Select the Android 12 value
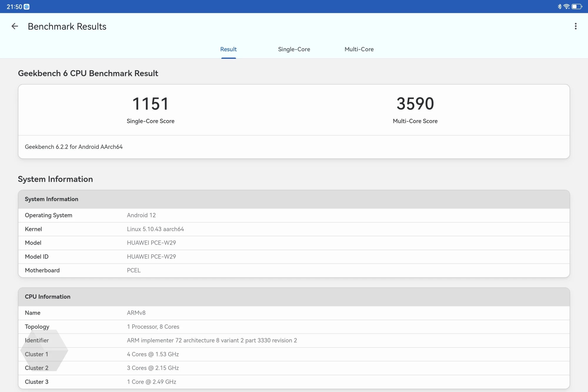 click(141, 215)
